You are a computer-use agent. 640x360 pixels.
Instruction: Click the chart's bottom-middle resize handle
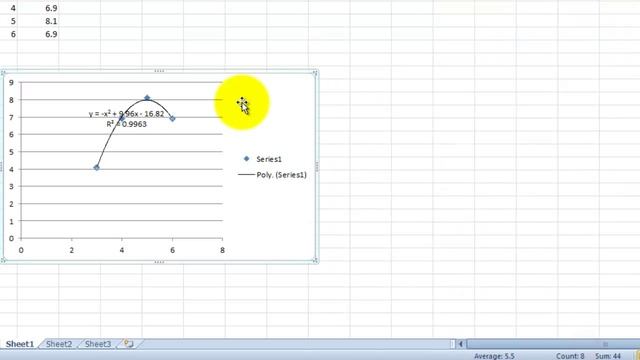point(159,262)
